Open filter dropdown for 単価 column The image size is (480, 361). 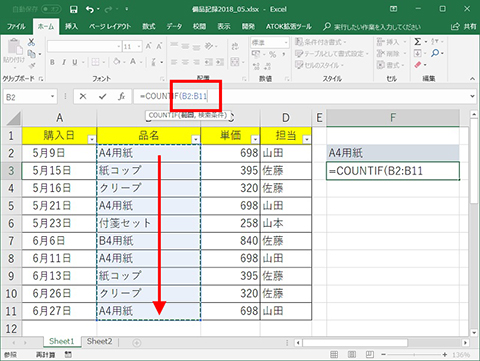click(x=255, y=139)
